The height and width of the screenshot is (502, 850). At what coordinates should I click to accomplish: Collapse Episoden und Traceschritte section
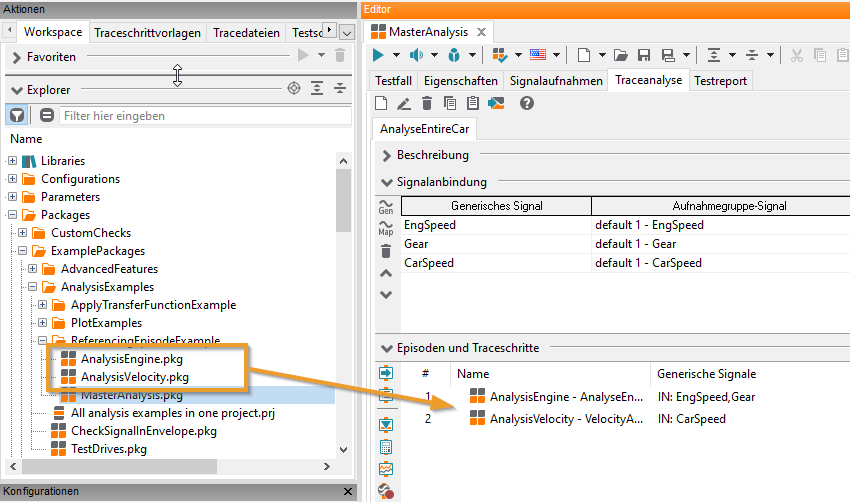[x=387, y=348]
